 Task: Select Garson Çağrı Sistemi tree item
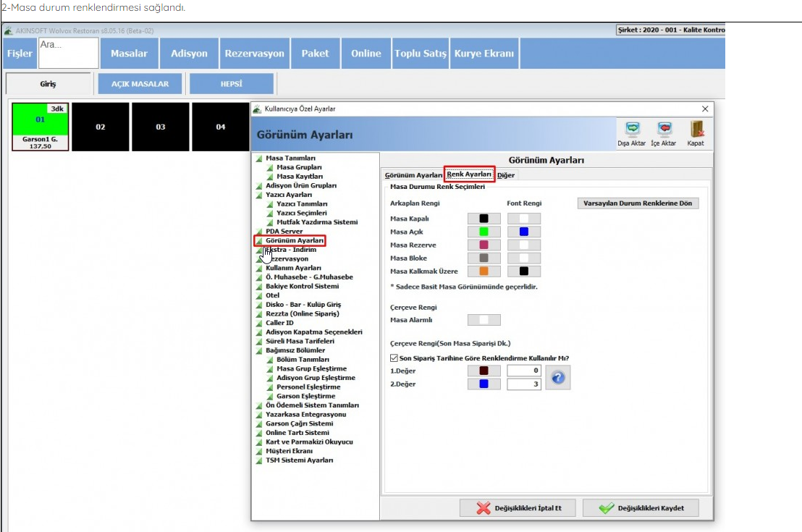299,423
